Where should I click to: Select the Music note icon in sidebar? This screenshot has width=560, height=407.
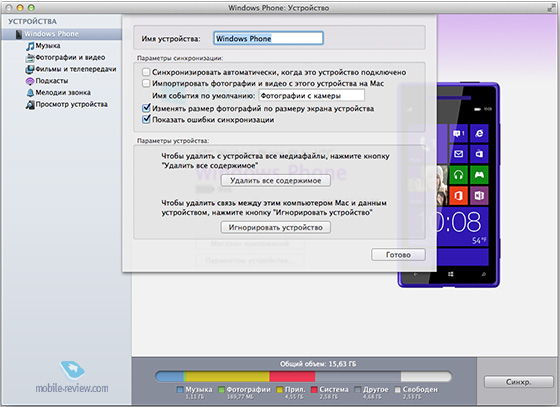tap(30, 46)
